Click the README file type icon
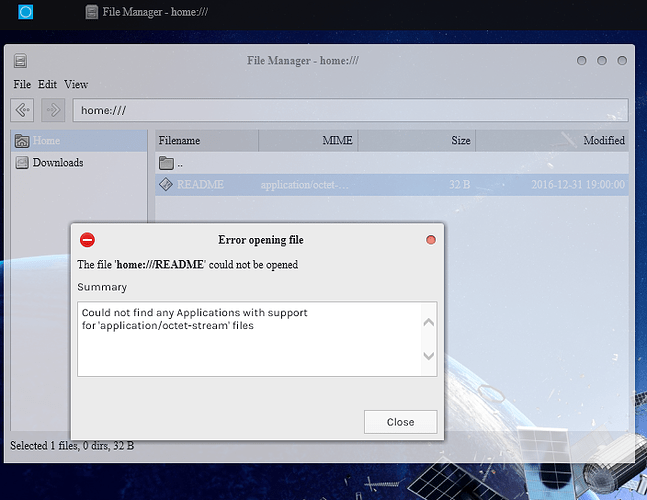Image resolution: width=647 pixels, height=500 pixels. 166,184
